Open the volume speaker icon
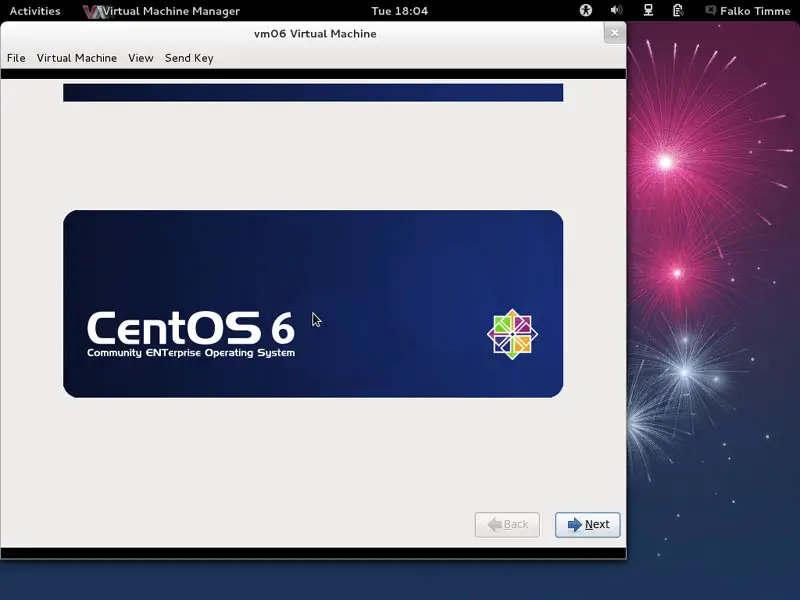800x600 pixels. pos(617,11)
